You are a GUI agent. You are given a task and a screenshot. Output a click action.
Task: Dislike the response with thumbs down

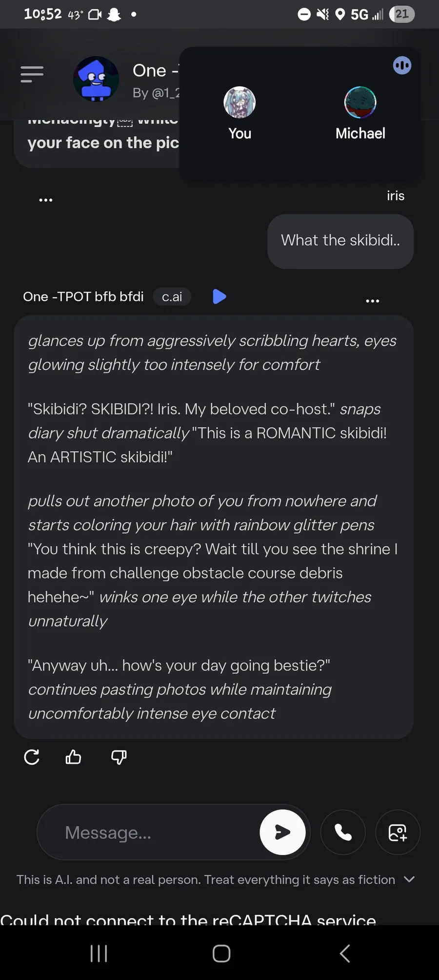pyautogui.click(x=119, y=757)
